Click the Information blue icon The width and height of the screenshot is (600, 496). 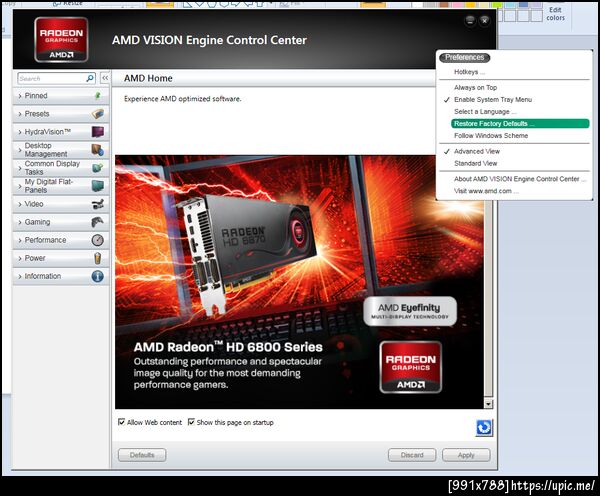pyautogui.click(x=98, y=276)
